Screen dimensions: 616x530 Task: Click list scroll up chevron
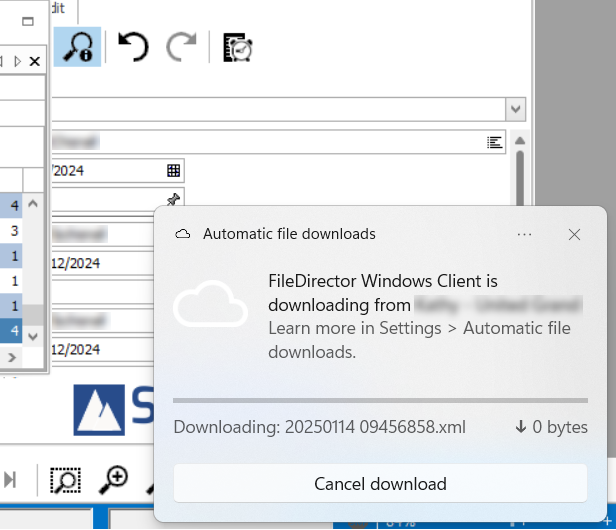pos(33,204)
